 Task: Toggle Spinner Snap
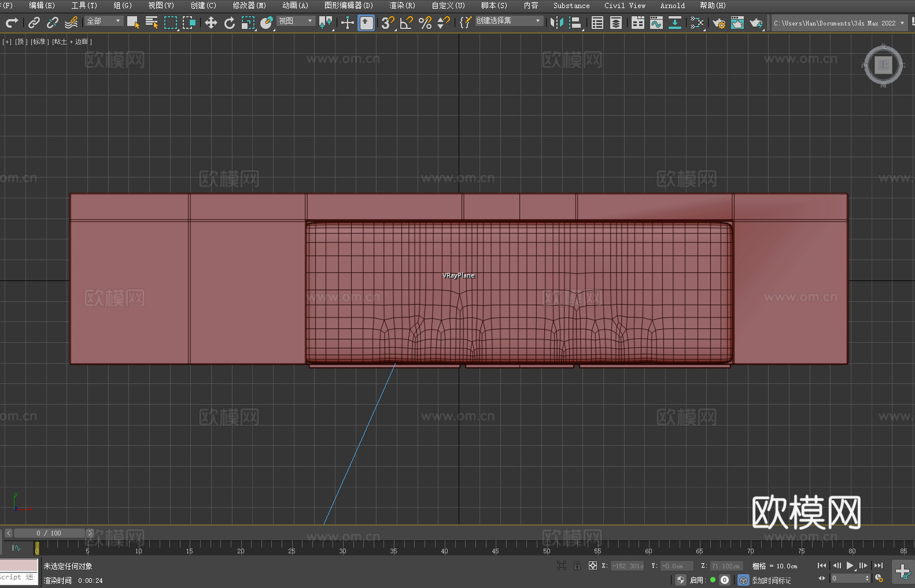coord(444,23)
